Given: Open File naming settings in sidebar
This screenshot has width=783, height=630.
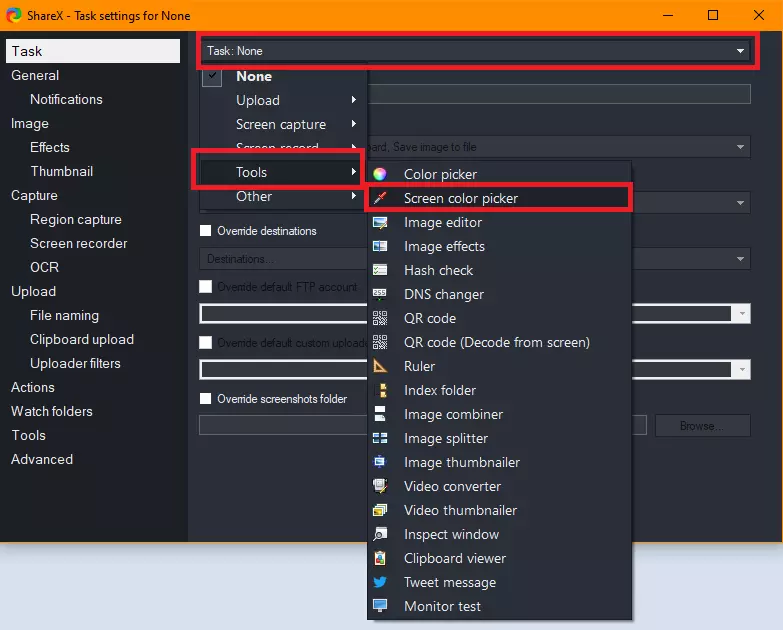Looking at the screenshot, I should point(64,315).
